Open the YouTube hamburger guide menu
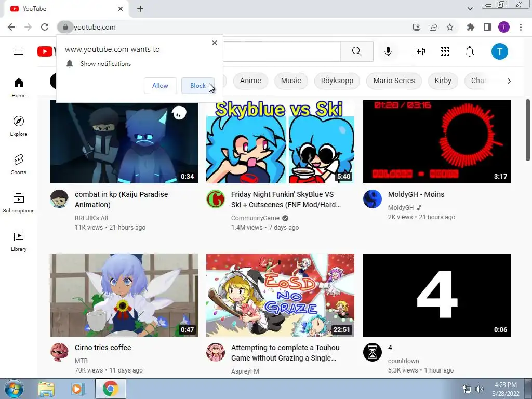Image resolution: width=532 pixels, height=399 pixels. point(19,51)
